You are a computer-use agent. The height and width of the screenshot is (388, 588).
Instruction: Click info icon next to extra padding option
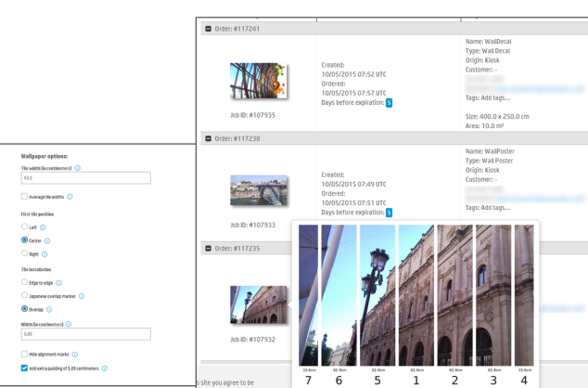105,369
